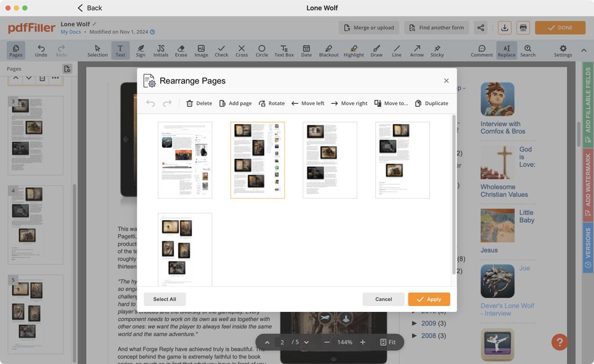Select the Check mark tool
This screenshot has height=364, width=594.
(x=221, y=50)
